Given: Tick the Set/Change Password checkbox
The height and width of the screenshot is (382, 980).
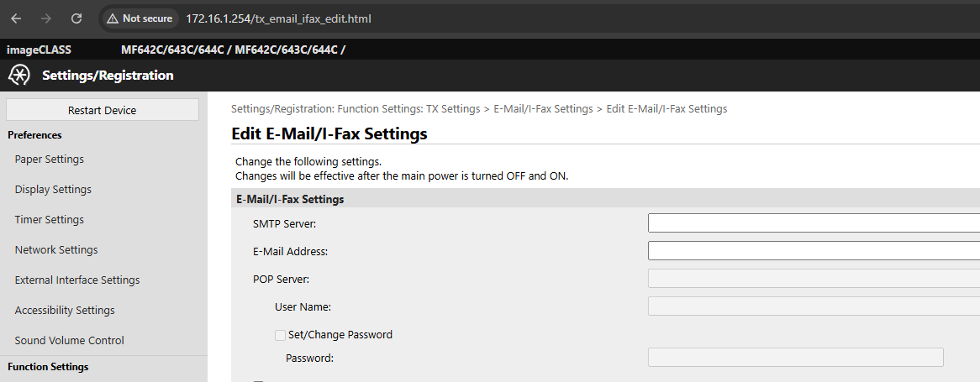Looking at the screenshot, I should pos(281,335).
